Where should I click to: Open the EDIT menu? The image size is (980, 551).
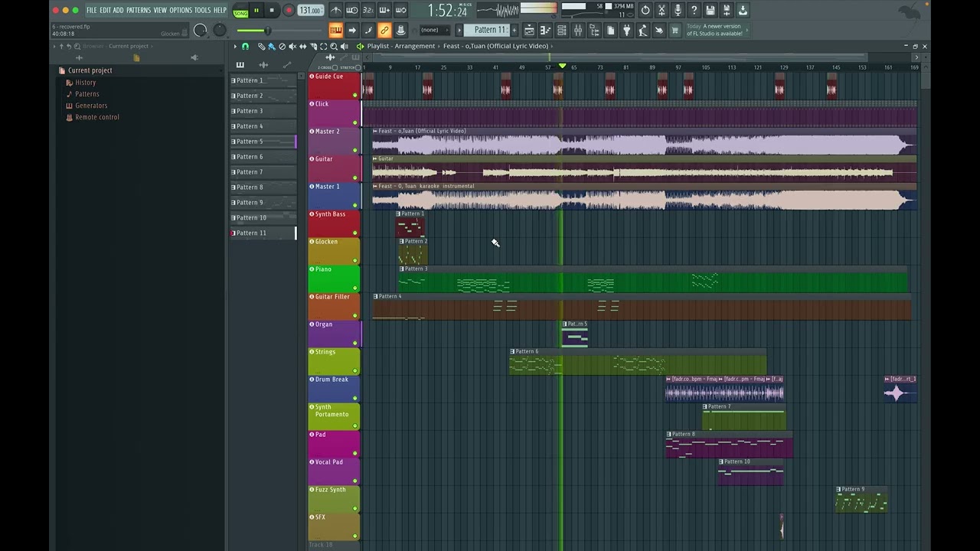(x=105, y=10)
